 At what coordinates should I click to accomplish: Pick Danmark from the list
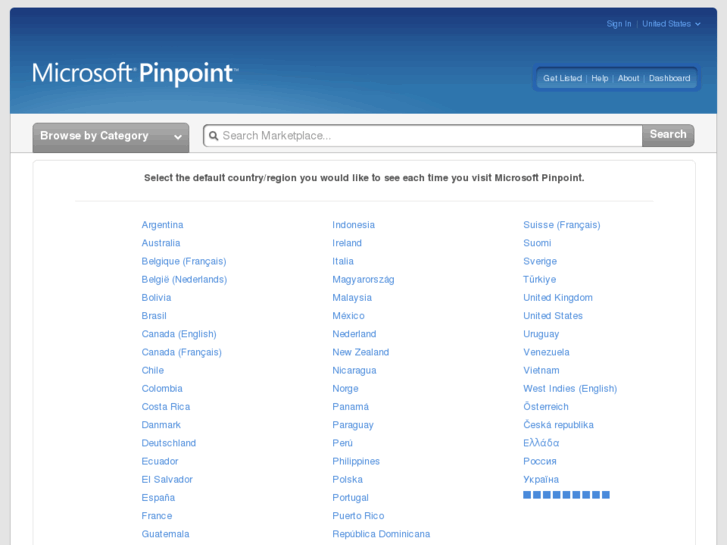pos(161,425)
